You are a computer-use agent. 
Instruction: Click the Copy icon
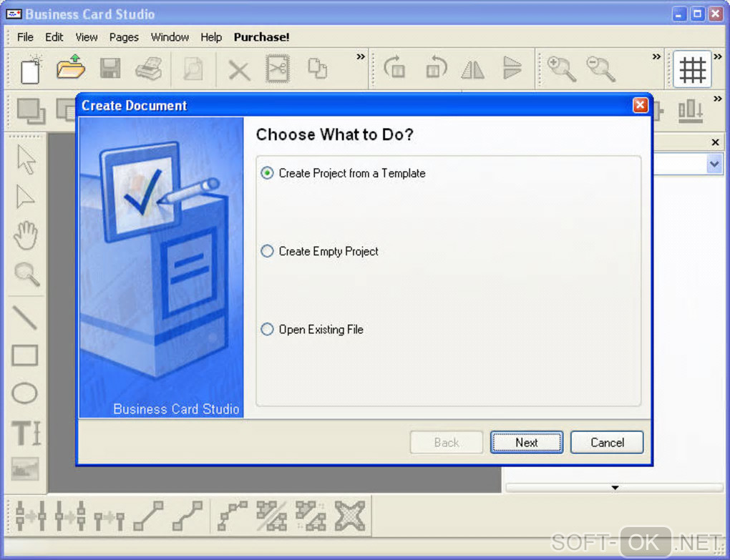(318, 69)
